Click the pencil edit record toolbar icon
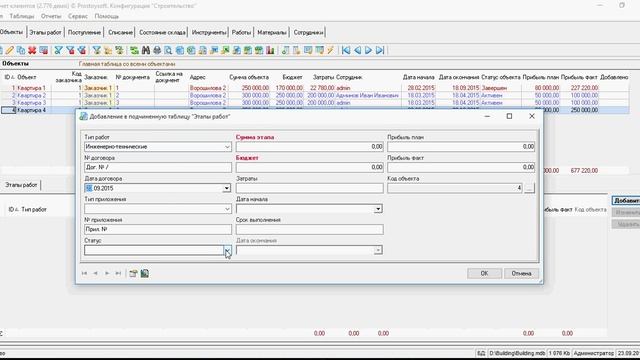 pos(10,50)
